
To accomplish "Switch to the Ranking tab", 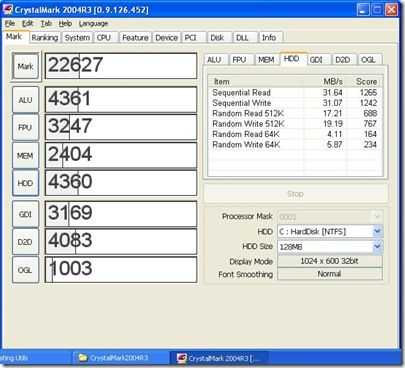I will [x=45, y=38].
